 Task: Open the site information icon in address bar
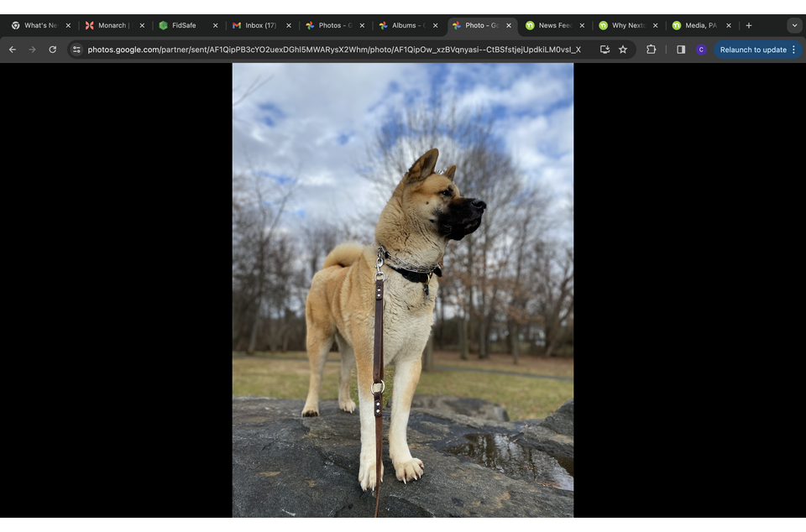click(x=76, y=50)
